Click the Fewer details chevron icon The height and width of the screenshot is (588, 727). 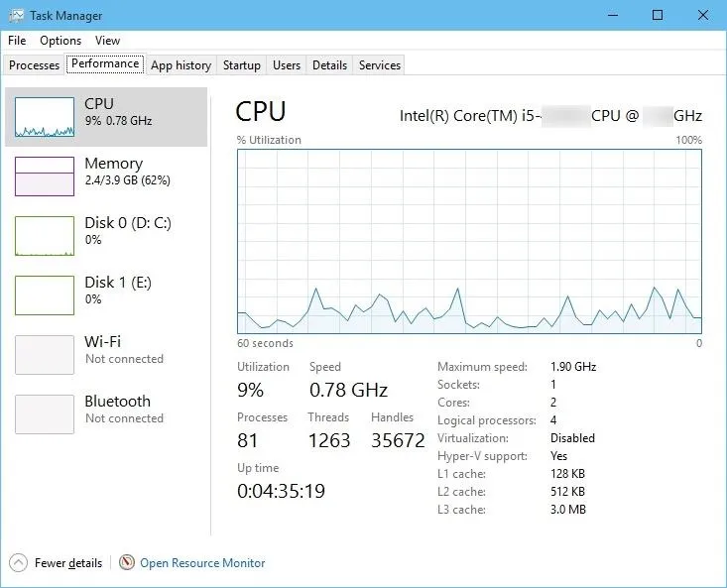(x=18, y=563)
